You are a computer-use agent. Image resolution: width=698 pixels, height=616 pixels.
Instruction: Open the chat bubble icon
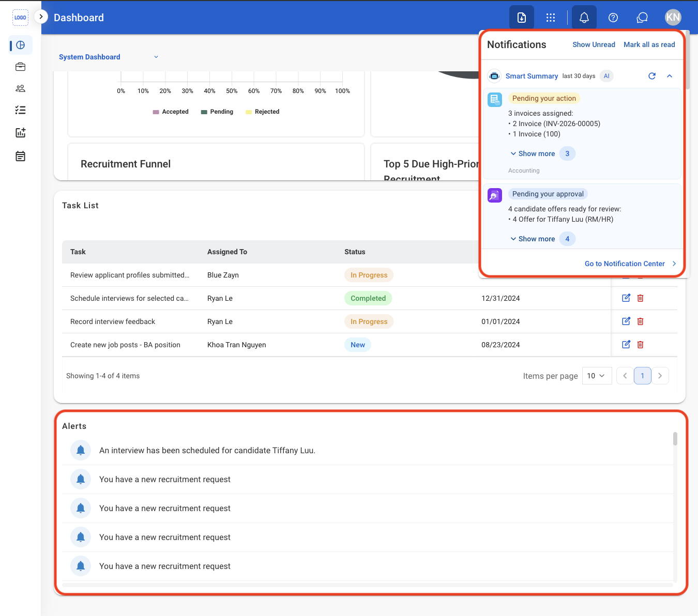[642, 18]
